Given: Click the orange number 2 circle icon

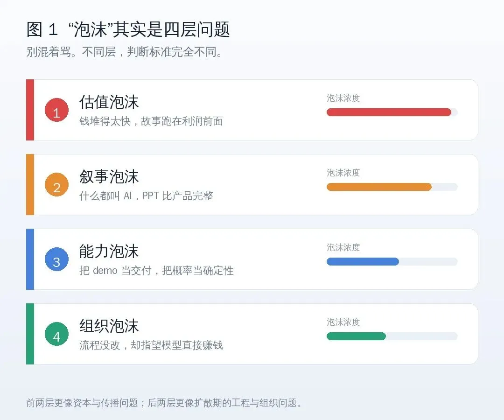Looking at the screenshot, I should [x=56, y=184].
